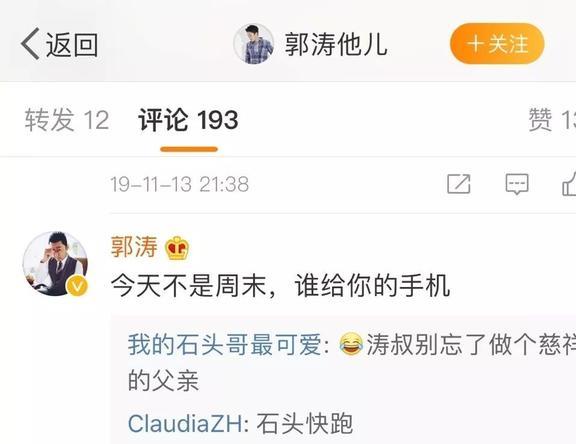The height and width of the screenshot is (444, 576).
Task: Open ClaudiaZH user profile link
Action: pos(185,423)
